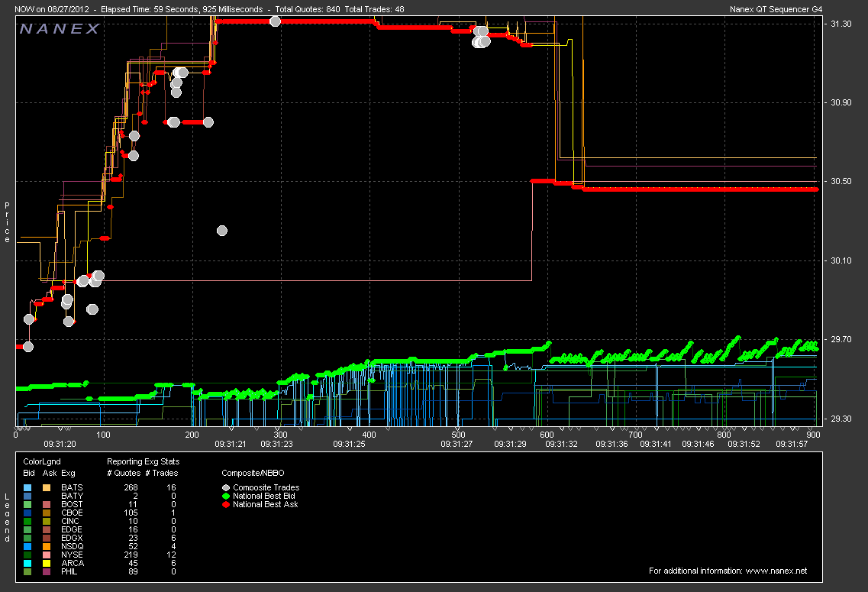Click the EDGX exchange name in legend
868x592 pixels.
[x=72, y=539]
